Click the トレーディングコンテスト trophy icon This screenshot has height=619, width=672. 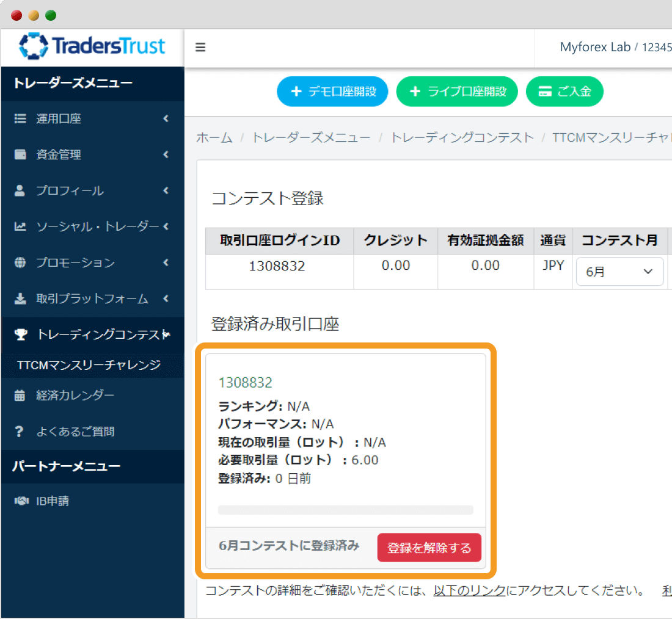coord(21,334)
